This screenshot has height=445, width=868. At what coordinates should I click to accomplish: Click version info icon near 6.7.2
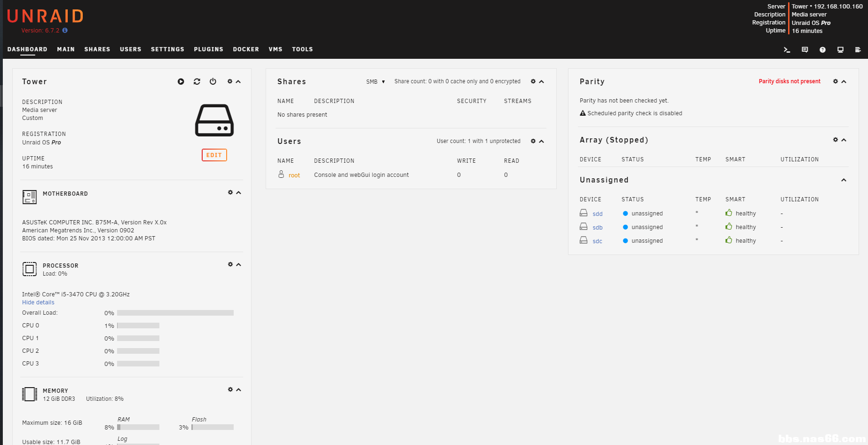tap(65, 31)
